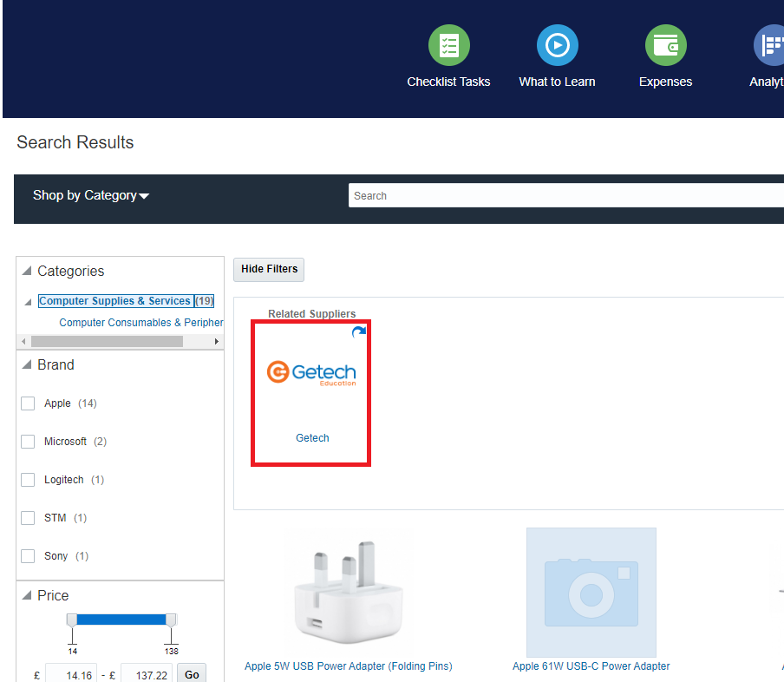Image resolution: width=784 pixels, height=682 pixels.
Task: Open the Getech supplier link
Action: (x=312, y=438)
